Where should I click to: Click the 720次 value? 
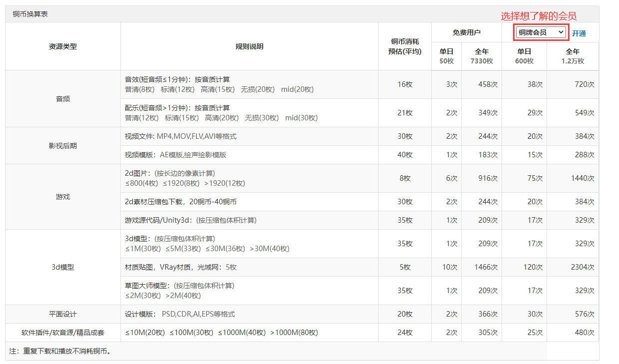585,84
